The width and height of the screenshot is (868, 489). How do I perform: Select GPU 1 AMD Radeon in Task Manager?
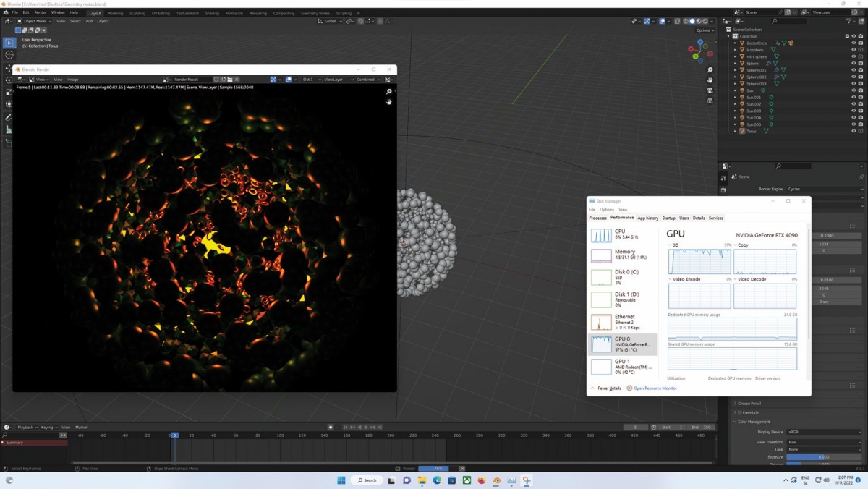[x=624, y=365]
